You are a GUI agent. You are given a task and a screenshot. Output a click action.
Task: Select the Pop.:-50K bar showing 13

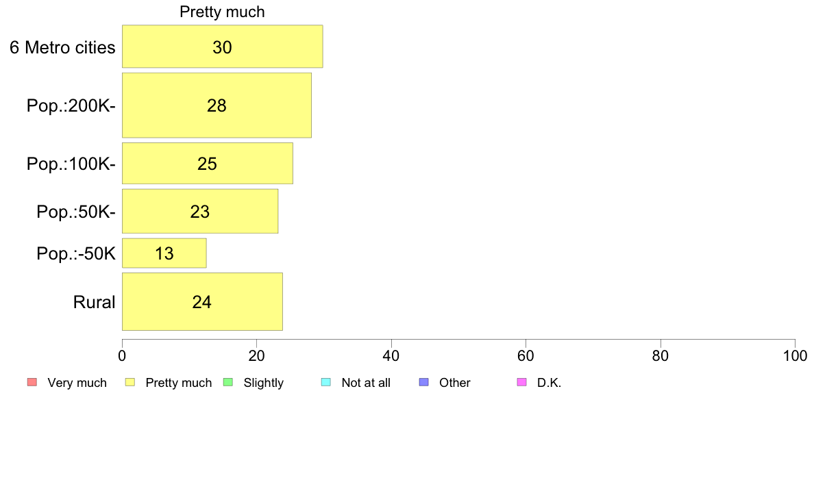pos(164,253)
